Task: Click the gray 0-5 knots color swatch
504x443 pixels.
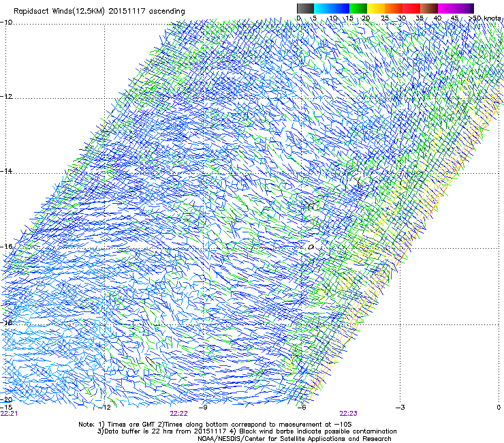Action: [305, 8]
